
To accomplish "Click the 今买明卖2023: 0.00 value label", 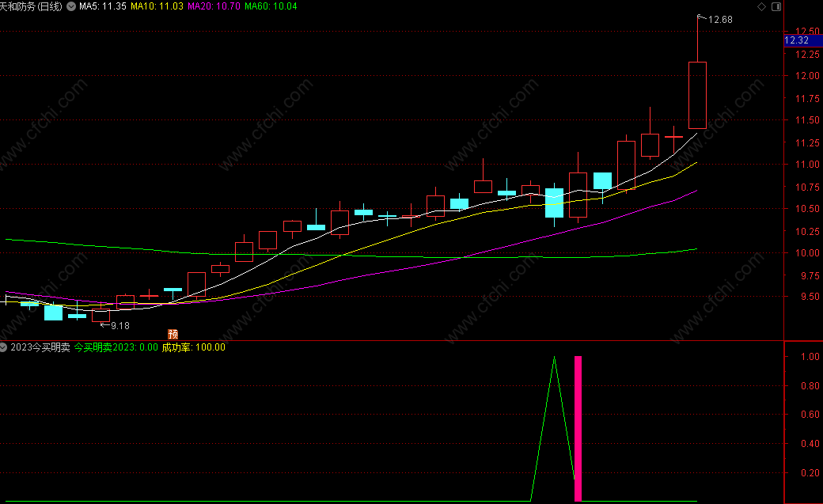I will click(116, 347).
